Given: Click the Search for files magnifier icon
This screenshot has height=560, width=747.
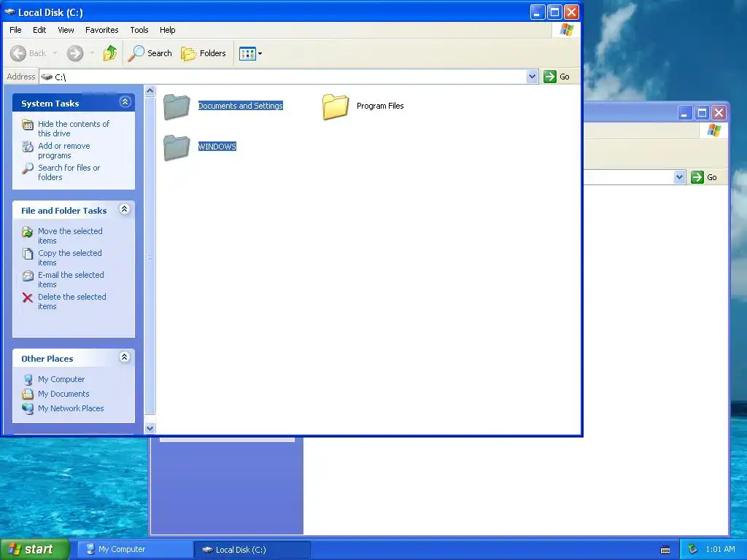Looking at the screenshot, I should (x=28, y=168).
